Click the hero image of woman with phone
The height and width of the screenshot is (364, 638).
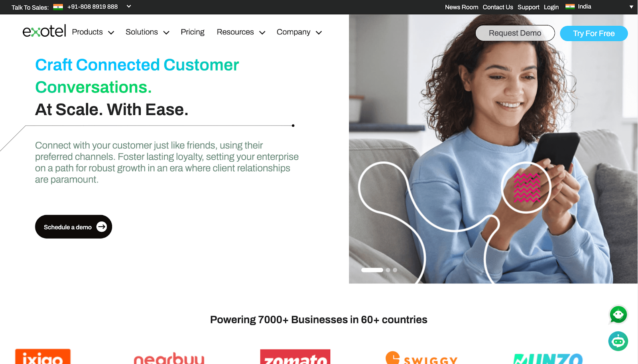[x=493, y=149]
